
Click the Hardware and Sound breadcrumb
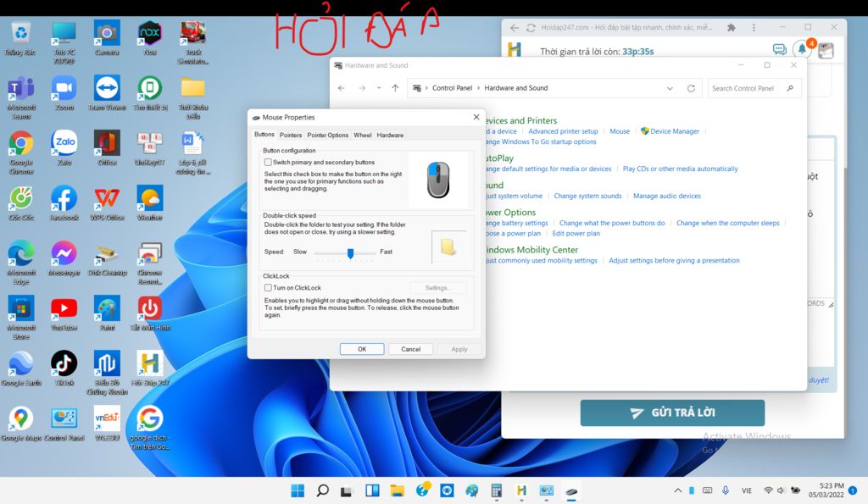tap(516, 88)
